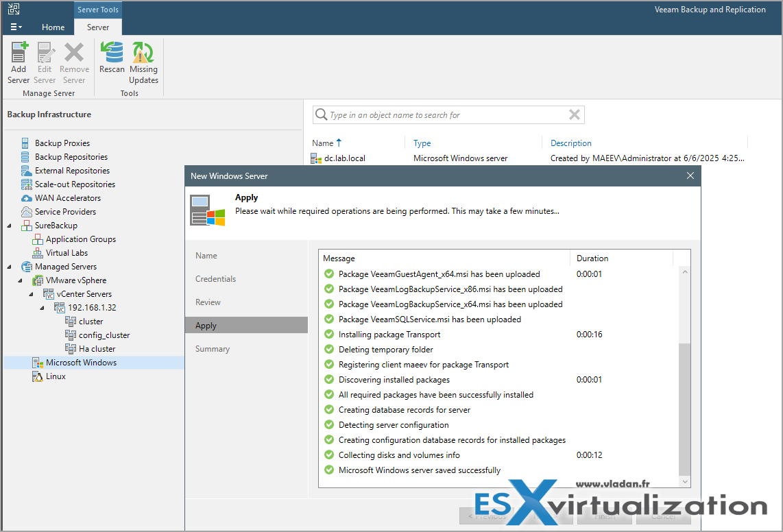Collapse the SureBackup tree node
Image resolution: width=783 pixels, height=532 pixels.
click(x=10, y=226)
